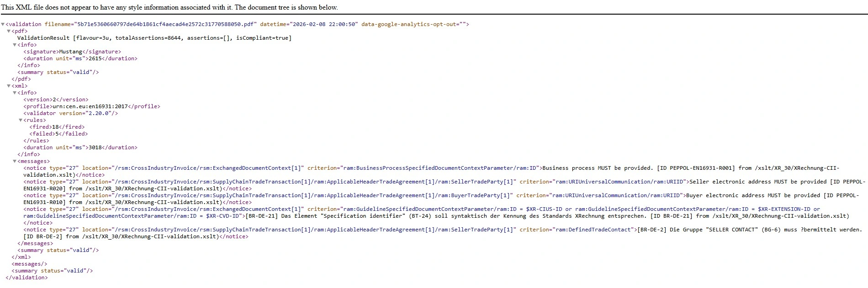Click the 2615 ms duration value

[95, 58]
